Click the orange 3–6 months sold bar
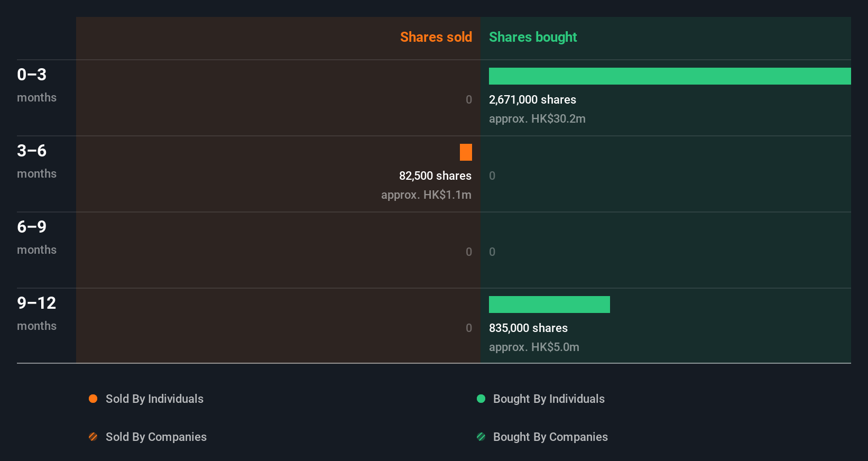Image resolution: width=868 pixels, height=461 pixels. (466, 152)
